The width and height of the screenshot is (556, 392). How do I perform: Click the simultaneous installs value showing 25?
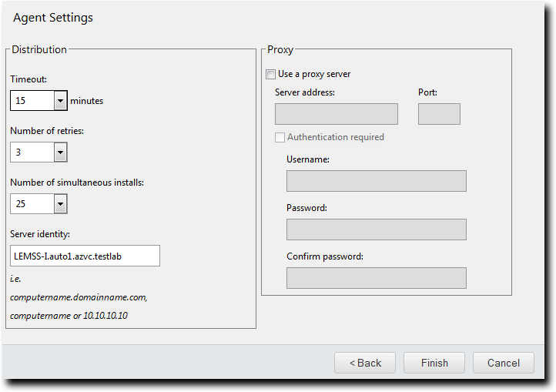coord(32,204)
